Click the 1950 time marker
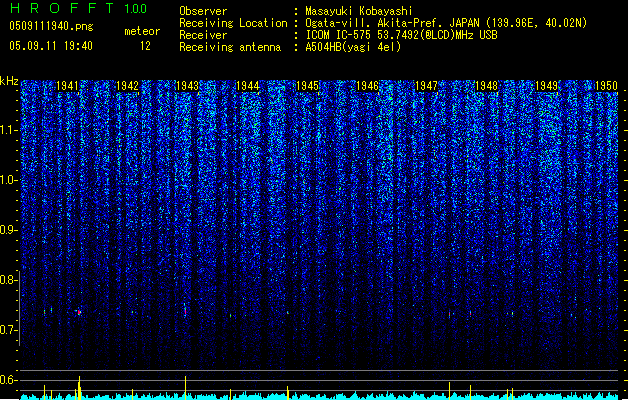This screenshot has width=629, height=400. click(606, 86)
